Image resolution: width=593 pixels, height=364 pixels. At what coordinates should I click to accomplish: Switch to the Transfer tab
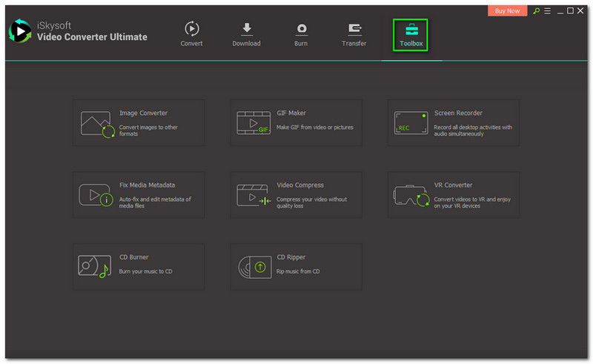coord(354,34)
